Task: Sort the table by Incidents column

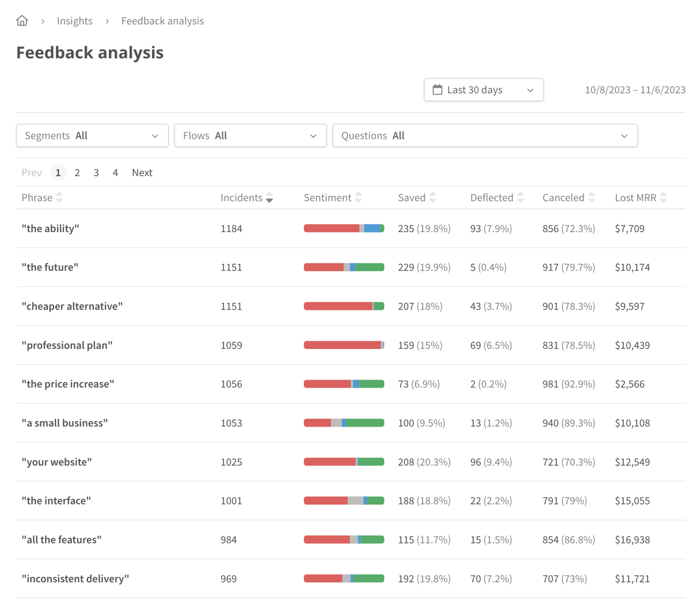Action: (x=269, y=198)
